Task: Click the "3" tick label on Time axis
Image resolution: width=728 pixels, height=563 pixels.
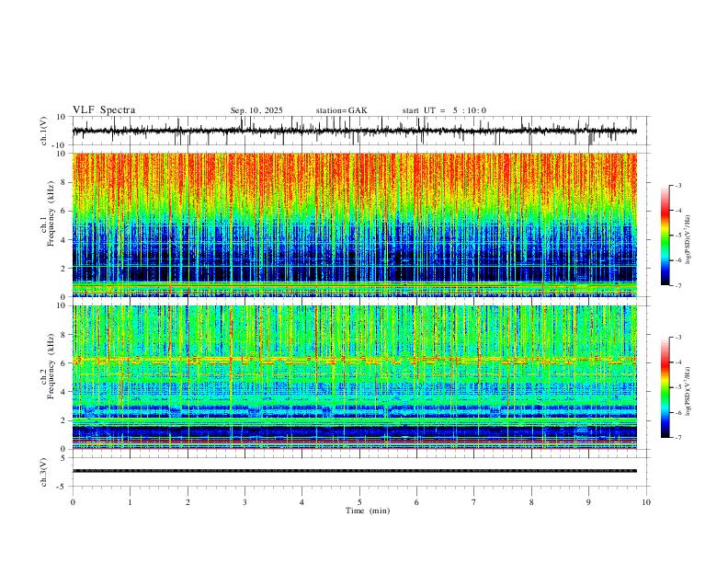Action: (x=245, y=502)
